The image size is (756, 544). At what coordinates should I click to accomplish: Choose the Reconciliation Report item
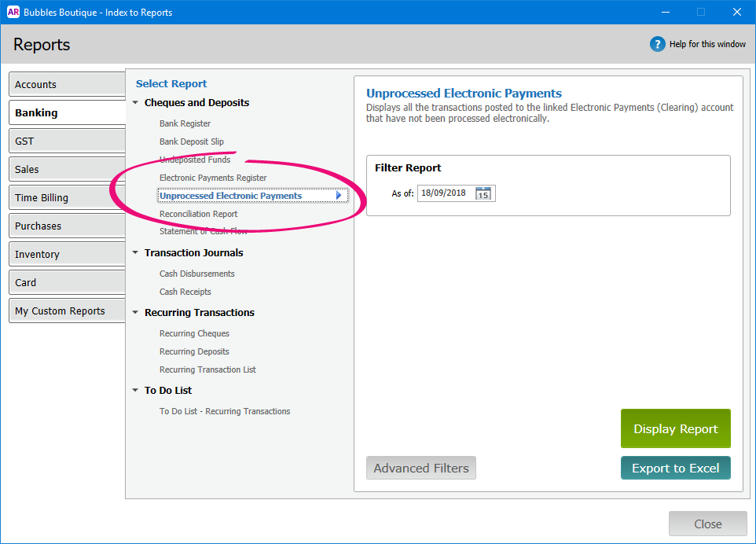click(198, 214)
